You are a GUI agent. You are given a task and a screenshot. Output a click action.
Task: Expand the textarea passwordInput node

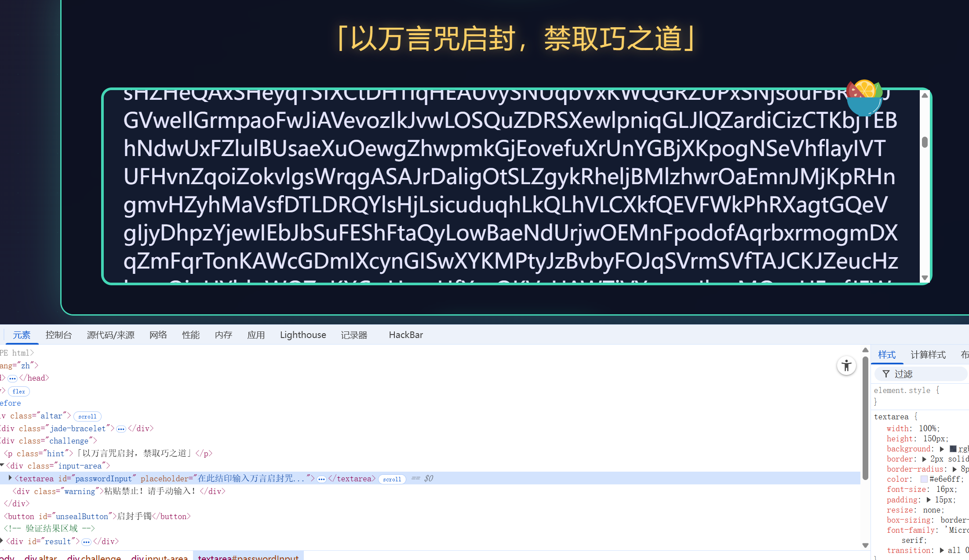click(10, 478)
